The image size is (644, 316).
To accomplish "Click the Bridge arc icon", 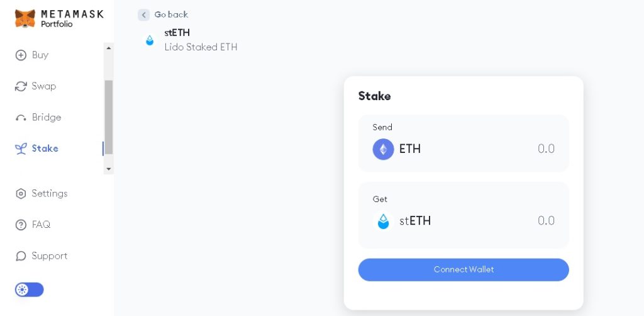I will (x=21, y=118).
